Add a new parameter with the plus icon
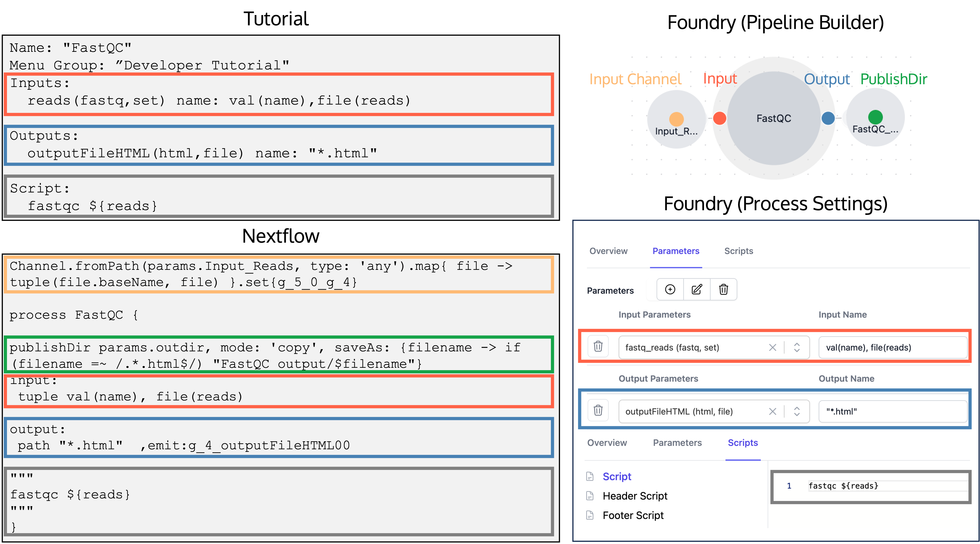The width and height of the screenshot is (980, 544). point(670,289)
